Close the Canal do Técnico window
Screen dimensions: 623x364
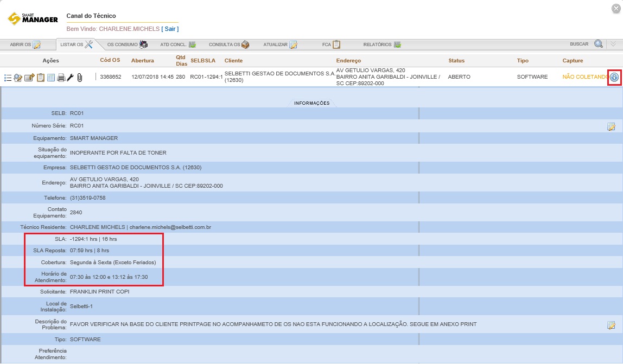coord(616,8)
